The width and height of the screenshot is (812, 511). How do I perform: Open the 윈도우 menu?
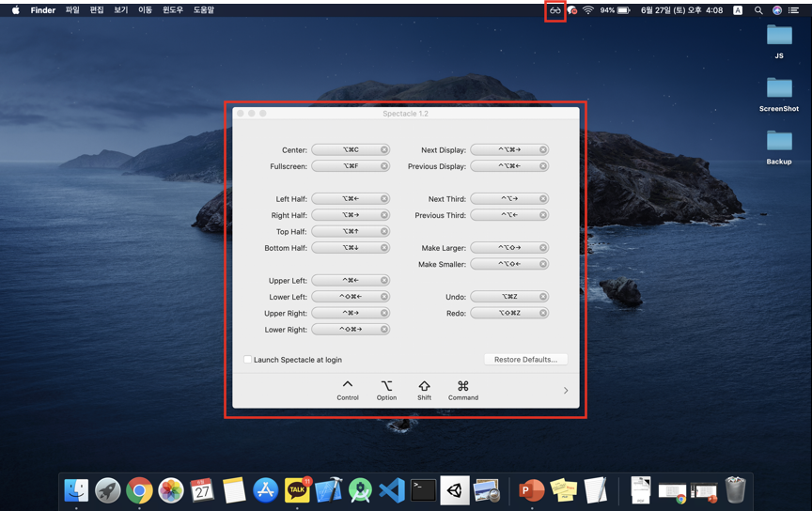coord(173,9)
